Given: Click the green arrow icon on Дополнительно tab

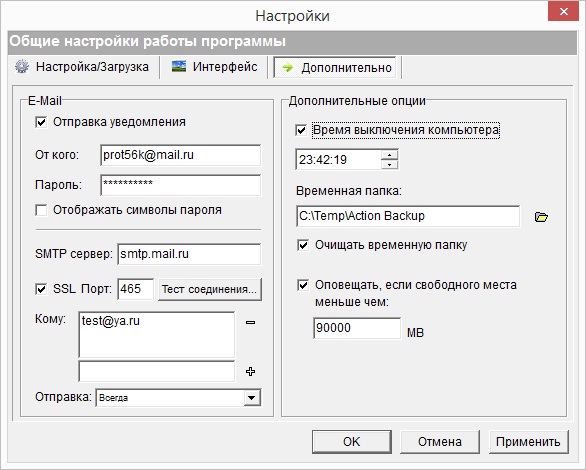Looking at the screenshot, I should tap(288, 68).
